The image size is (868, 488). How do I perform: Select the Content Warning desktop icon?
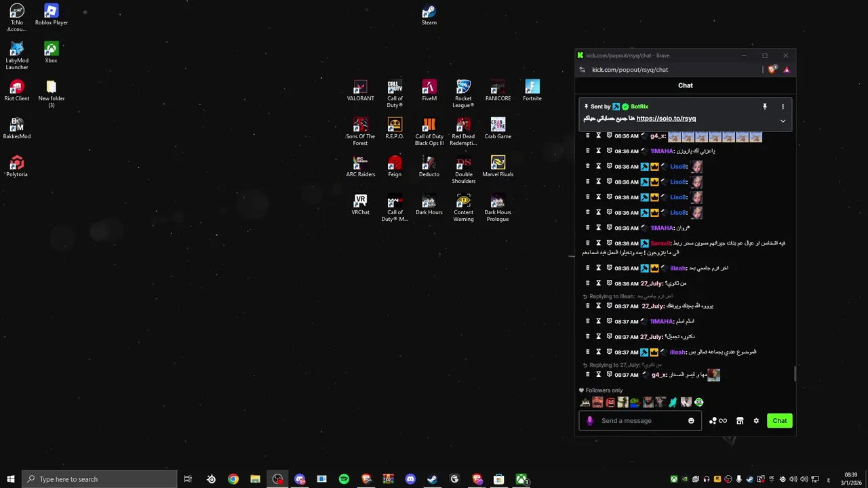coord(463,207)
